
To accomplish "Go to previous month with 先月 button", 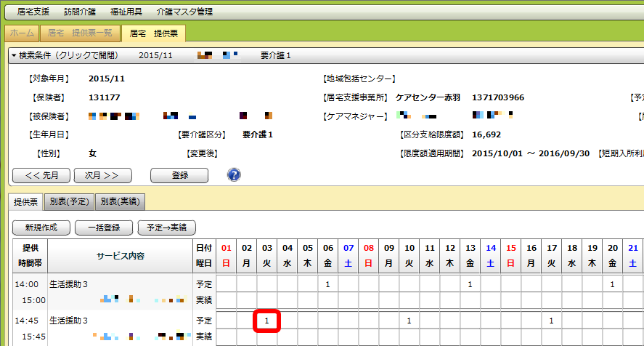I will coord(41,175).
